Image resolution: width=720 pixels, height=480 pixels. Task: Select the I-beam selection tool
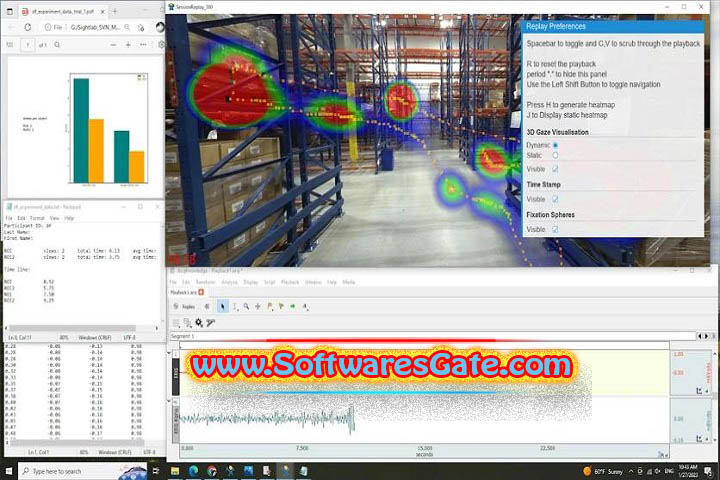(x=235, y=306)
